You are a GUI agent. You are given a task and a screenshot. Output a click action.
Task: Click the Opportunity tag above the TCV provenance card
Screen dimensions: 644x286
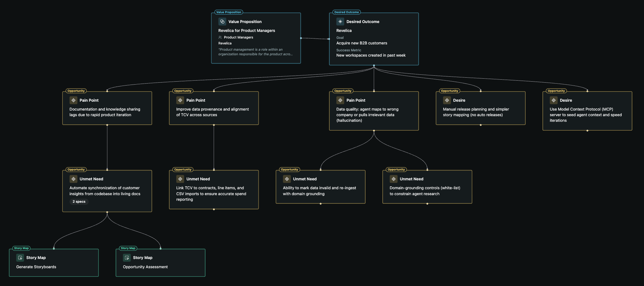pos(183,91)
